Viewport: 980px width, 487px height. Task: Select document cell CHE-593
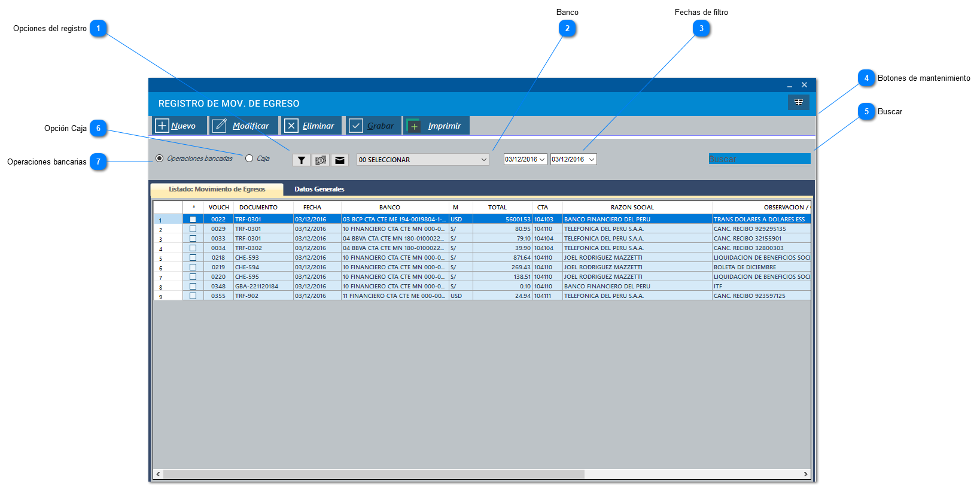point(263,258)
